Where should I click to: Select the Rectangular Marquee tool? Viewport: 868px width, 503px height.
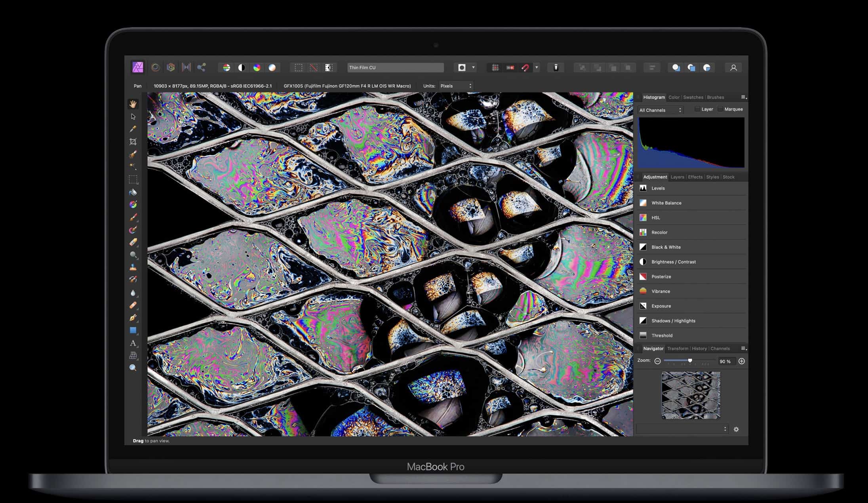133,179
